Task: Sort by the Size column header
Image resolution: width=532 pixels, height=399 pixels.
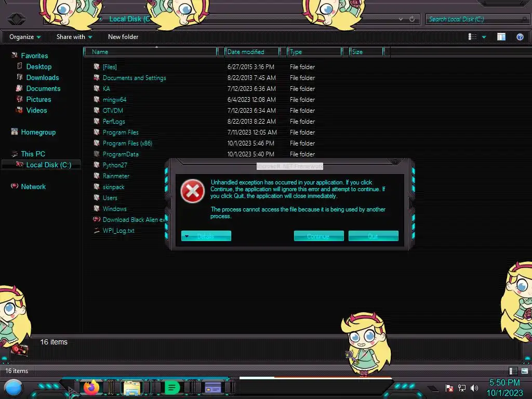Action: [x=367, y=52]
